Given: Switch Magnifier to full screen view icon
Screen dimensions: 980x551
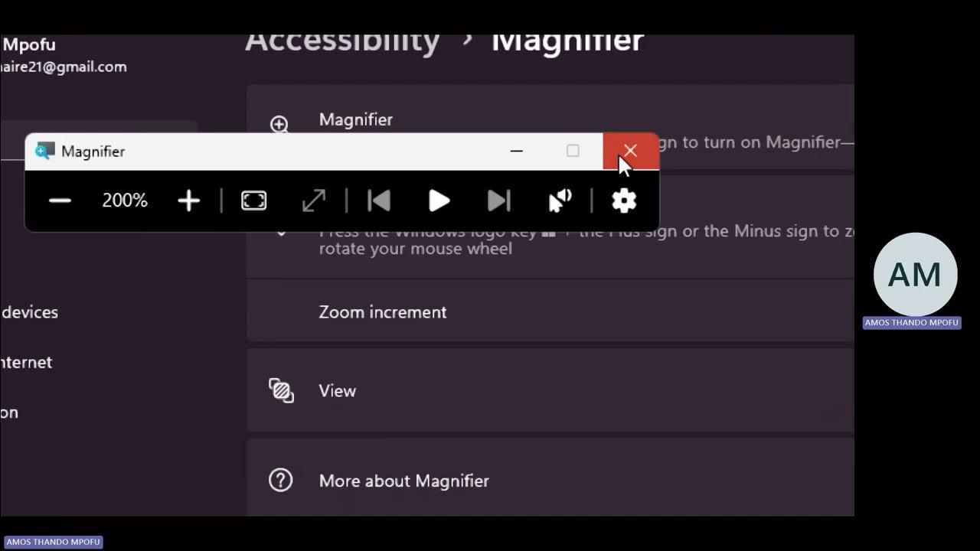Looking at the screenshot, I should [x=253, y=201].
